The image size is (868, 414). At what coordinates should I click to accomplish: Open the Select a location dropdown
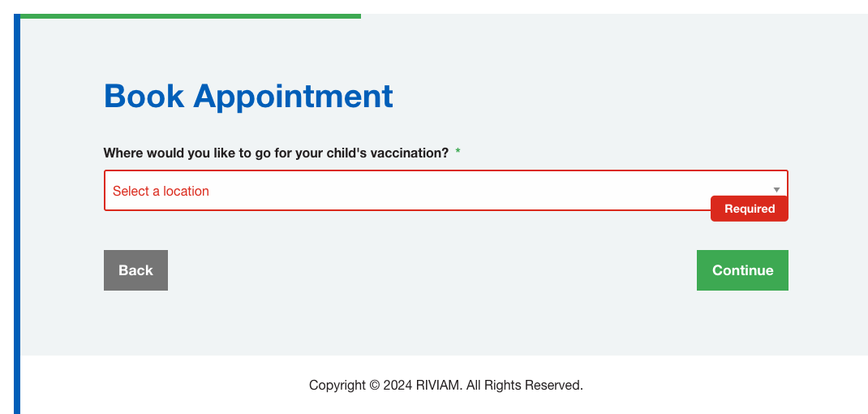tap(445, 191)
